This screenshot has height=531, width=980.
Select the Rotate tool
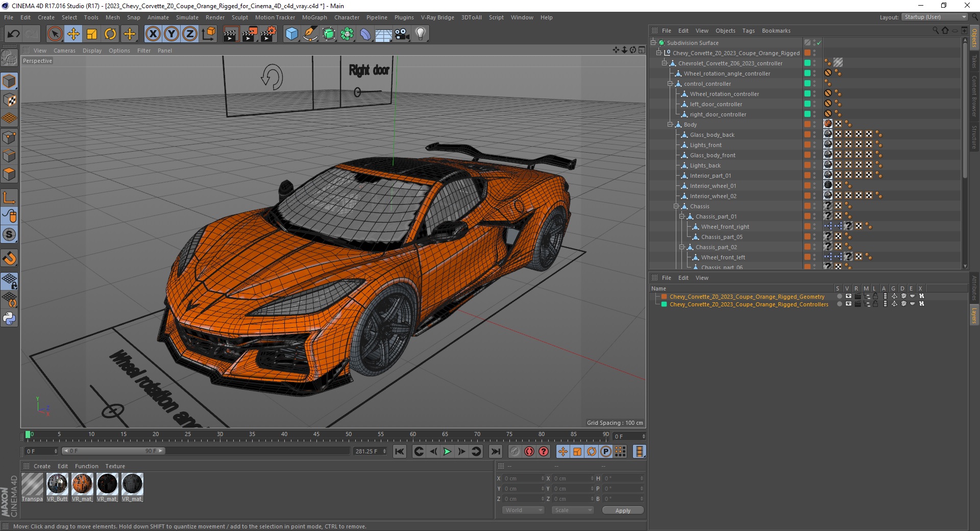tap(110, 34)
